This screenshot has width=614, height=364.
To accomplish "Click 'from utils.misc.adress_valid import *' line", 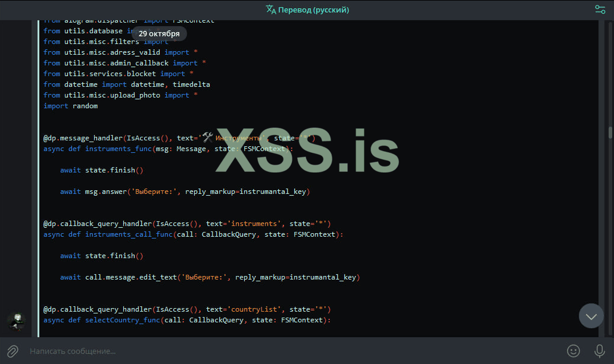I will tap(120, 52).
